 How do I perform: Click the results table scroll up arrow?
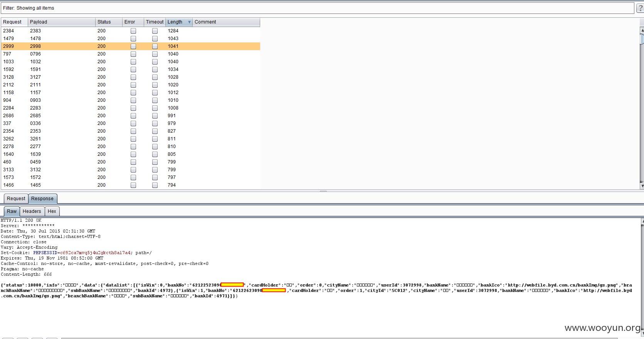[x=642, y=30]
